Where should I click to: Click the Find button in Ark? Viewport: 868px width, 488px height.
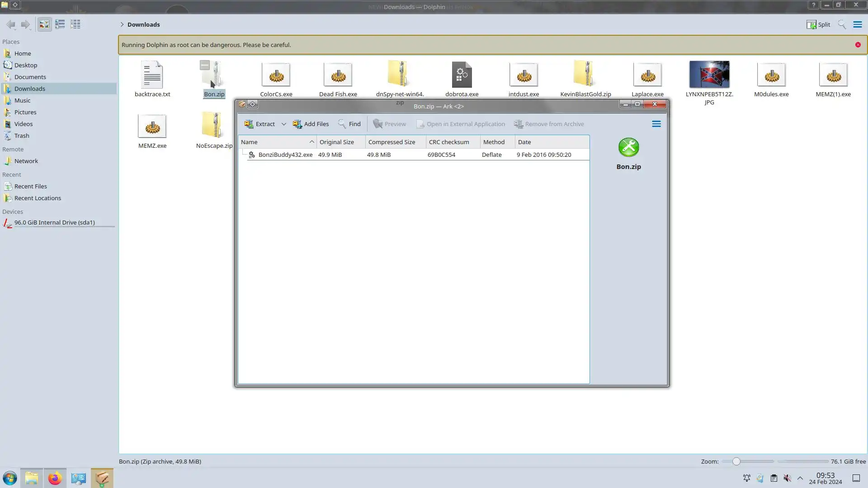pyautogui.click(x=349, y=124)
